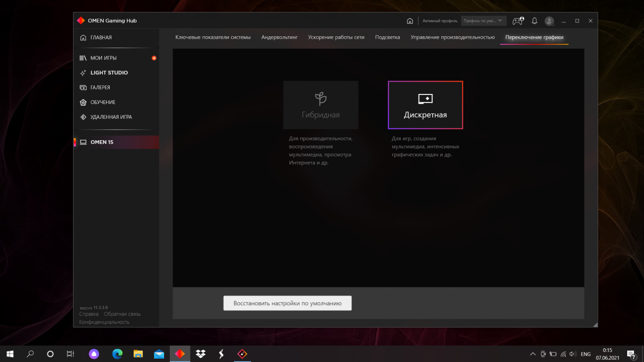
Task: Click the Активный профиль label
Action: point(440,21)
